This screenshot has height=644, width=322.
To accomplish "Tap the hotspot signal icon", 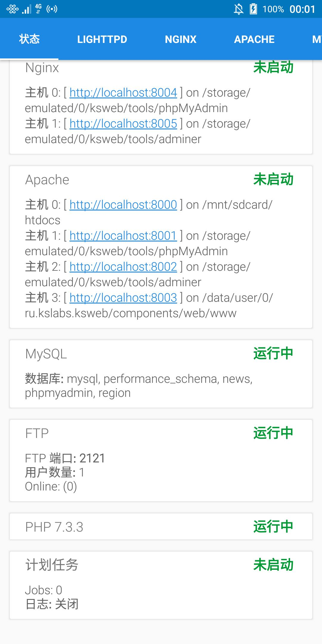I will pos(52,9).
